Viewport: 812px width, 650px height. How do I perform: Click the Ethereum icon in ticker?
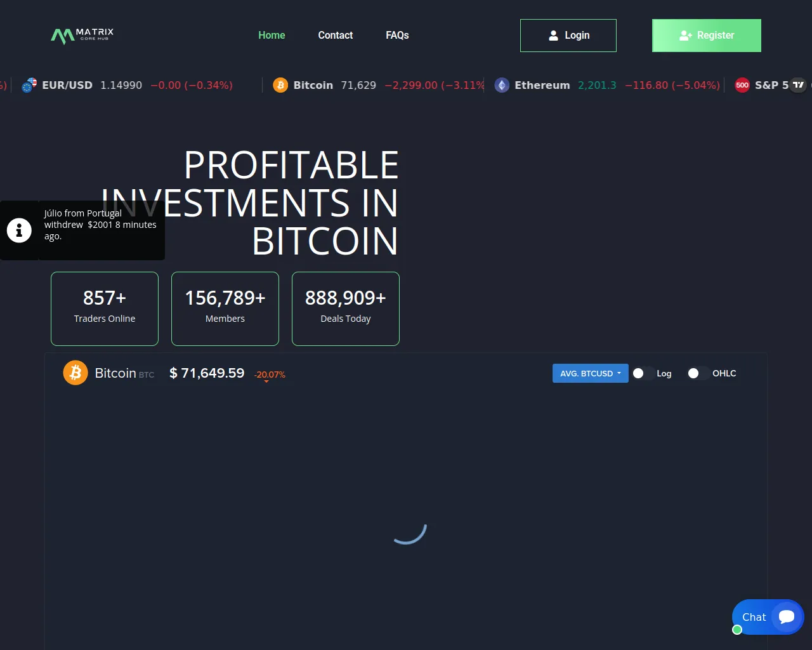pyautogui.click(x=502, y=85)
